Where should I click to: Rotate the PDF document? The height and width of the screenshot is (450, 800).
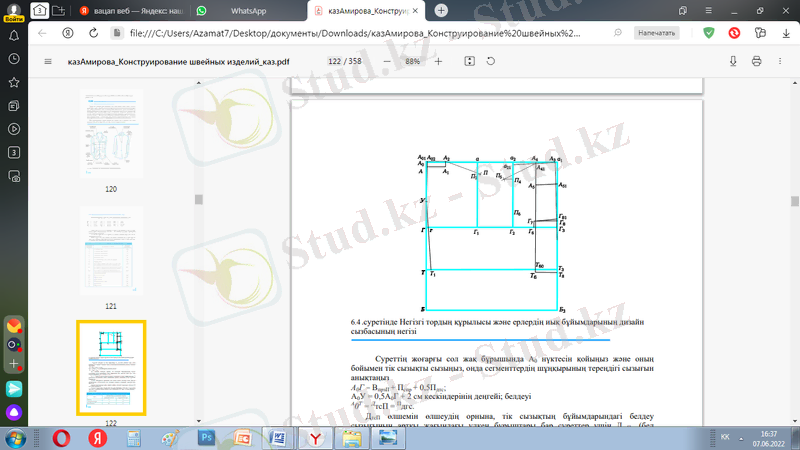[x=491, y=61]
